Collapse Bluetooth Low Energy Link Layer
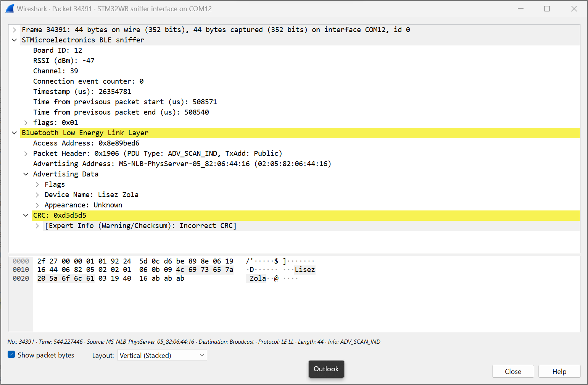Image resolution: width=588 pixels, height=385 pixels. (x=14, y=133)
